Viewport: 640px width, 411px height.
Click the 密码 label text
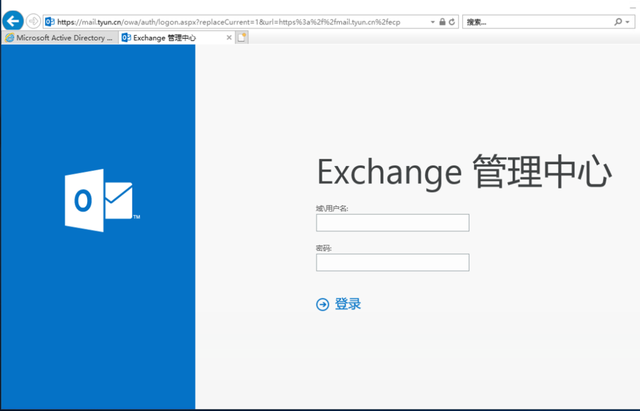point(324,248)
